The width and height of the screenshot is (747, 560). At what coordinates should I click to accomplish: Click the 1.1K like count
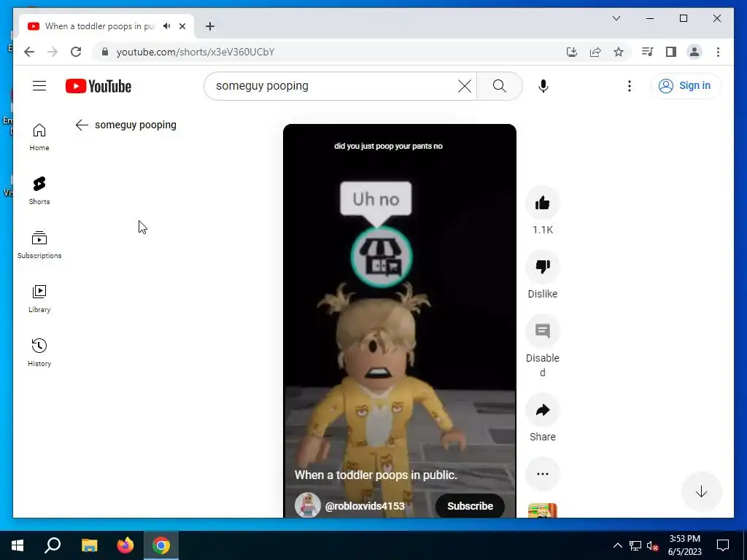pyautogui.click(x=543, y=230)
